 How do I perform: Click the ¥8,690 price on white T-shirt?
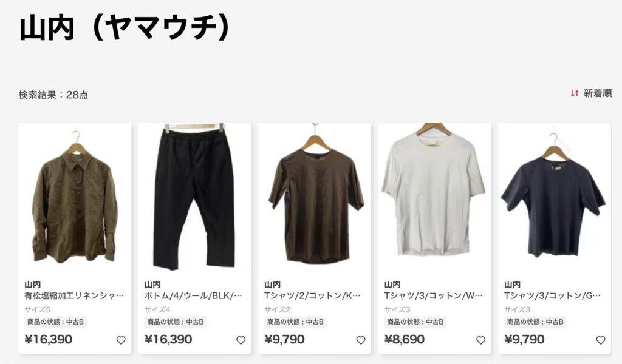(x=404, y=340)
